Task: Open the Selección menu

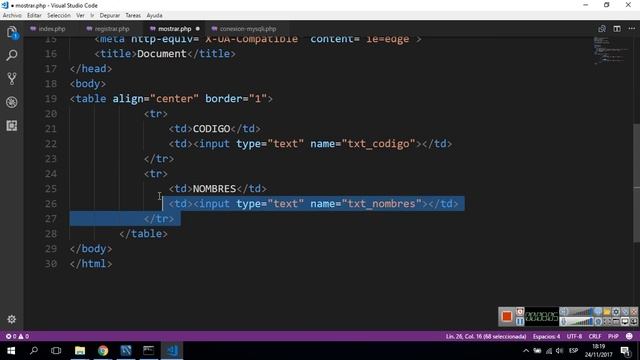Action: point(58,16)
